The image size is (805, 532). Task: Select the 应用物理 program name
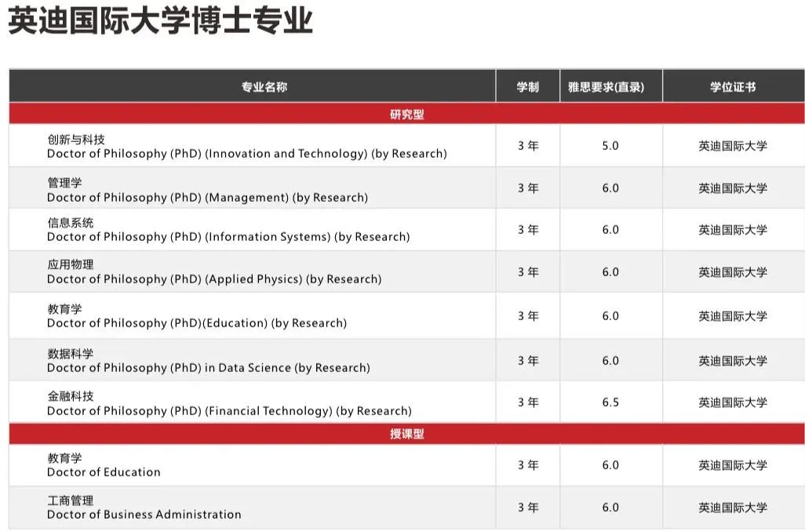pos(71,264)
